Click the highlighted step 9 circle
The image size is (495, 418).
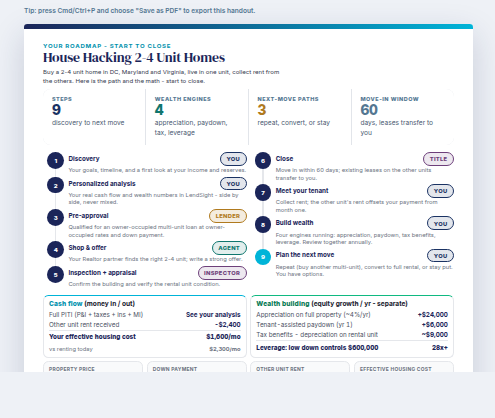coord(263,257)
